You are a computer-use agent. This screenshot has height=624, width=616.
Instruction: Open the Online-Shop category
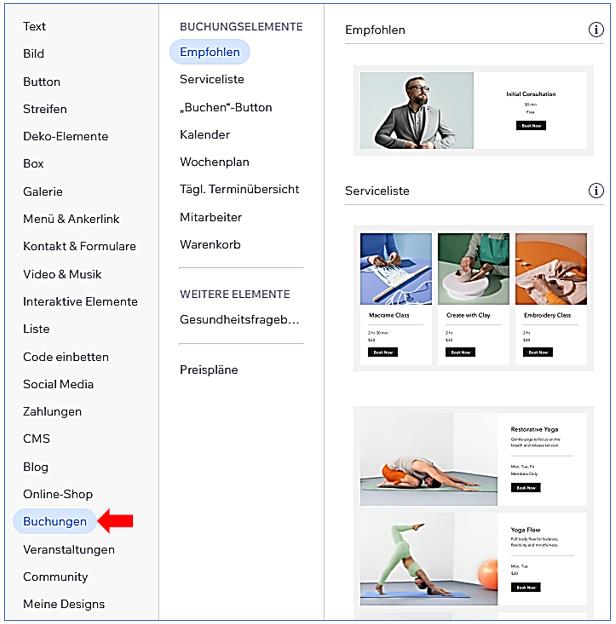pyautogui.click(x=58, y=494)
